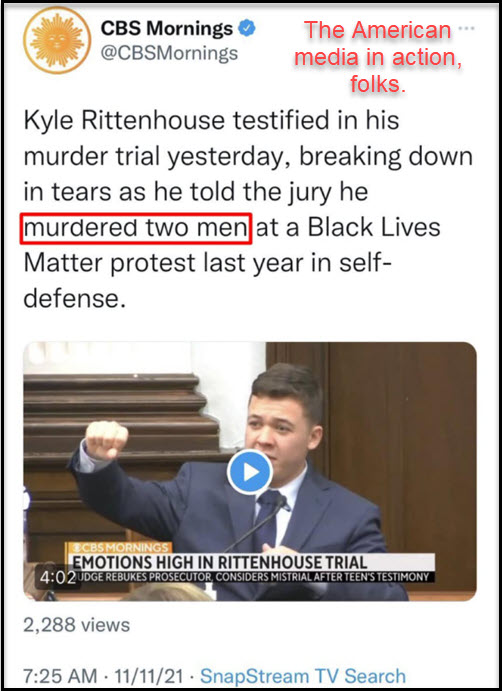Click the 'Emotions High in Rittenhouse Trial' headline banner
Screen dimensions: 502x691
pyautogui.click(x=219, y=562)
